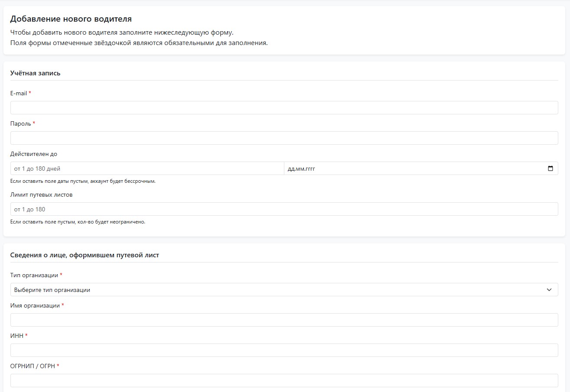
Task: Open the calendar picker icon in date field
Action: point(550,168)
